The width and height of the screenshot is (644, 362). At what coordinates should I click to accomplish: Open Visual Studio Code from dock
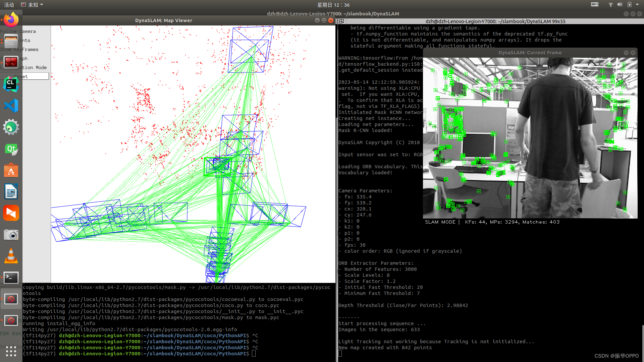tap(11, 106)
